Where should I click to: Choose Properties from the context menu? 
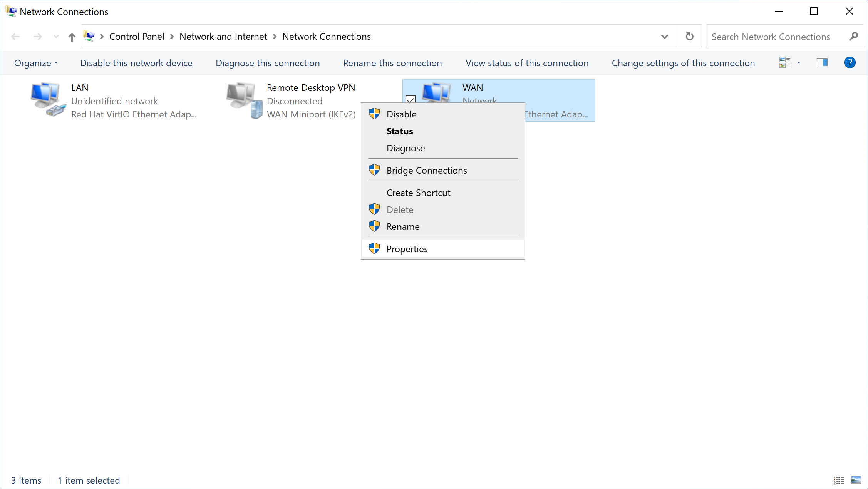click(x=407, y=249)
